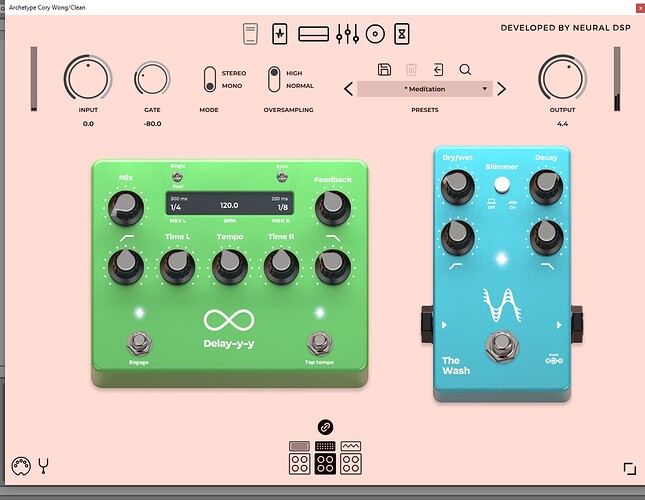Click the stereo link chain icon
Image resolution: width=645 pixels, height=500 pixels.
click(x=324, y=427)
